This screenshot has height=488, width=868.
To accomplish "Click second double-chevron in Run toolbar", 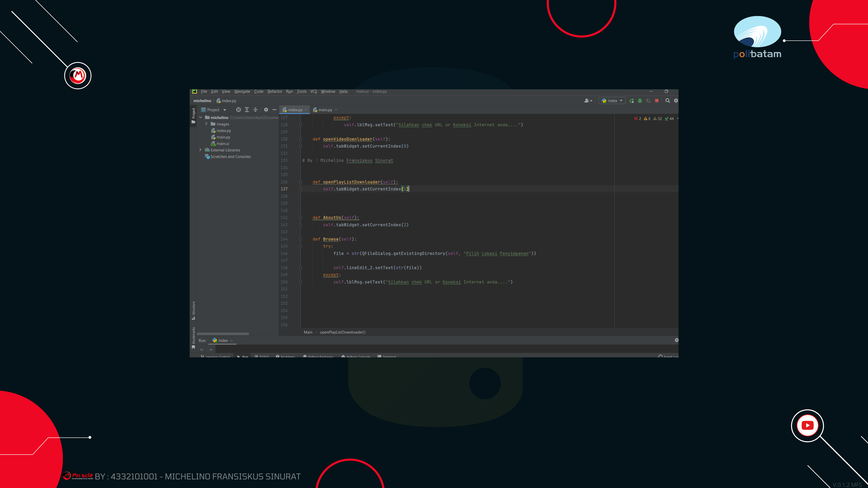I will 211,350.
